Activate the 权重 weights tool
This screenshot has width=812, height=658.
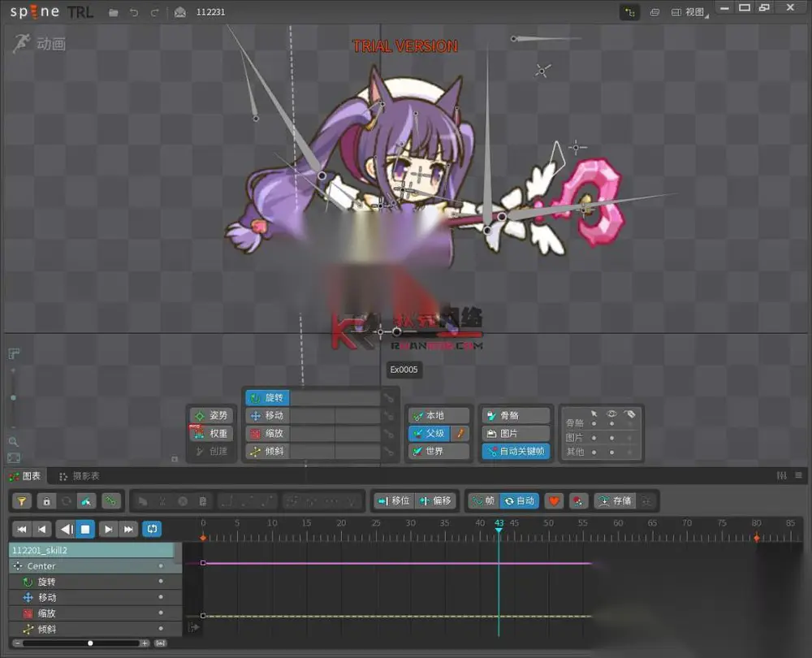click(212, 434)
